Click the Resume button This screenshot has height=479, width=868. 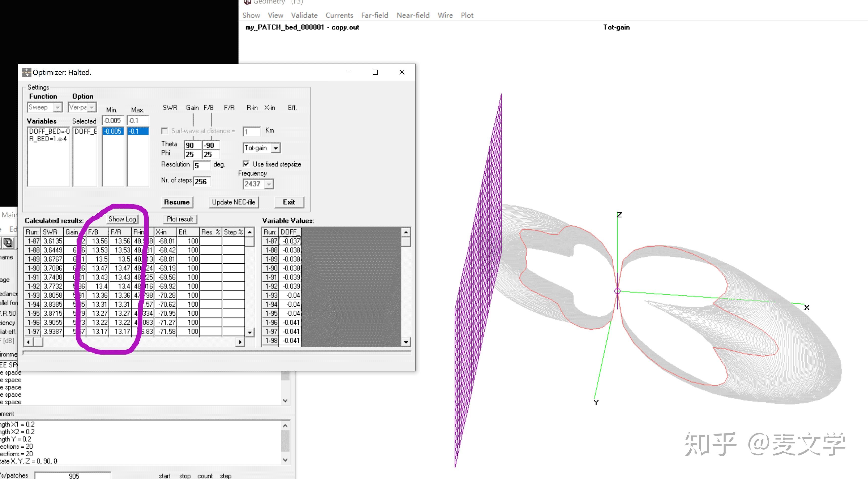click(177, 202)
